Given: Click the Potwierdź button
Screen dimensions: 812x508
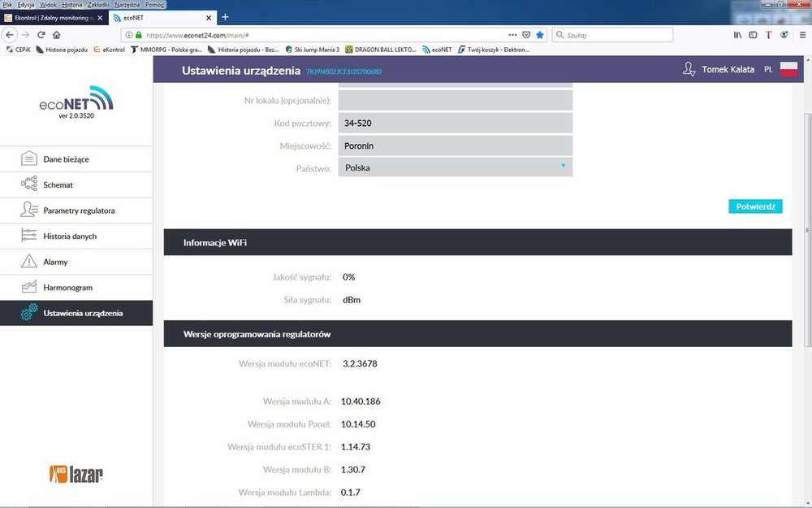Looking at the screenshot, I should pyautogui.click(x=754, y=206).
